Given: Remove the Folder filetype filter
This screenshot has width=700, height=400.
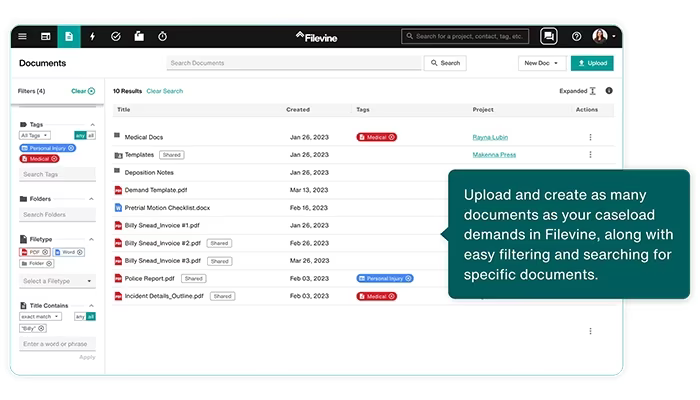Looking at the screenshot, I should [49, 263].
